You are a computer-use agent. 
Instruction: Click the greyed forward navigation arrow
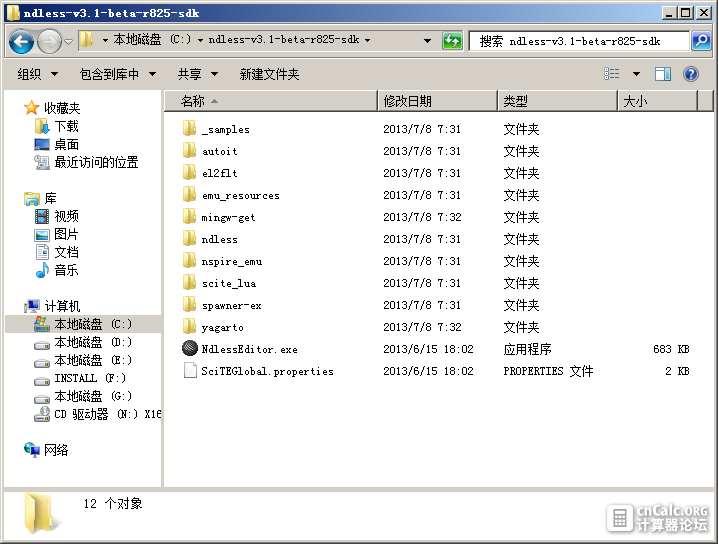(x=49, y=41)
